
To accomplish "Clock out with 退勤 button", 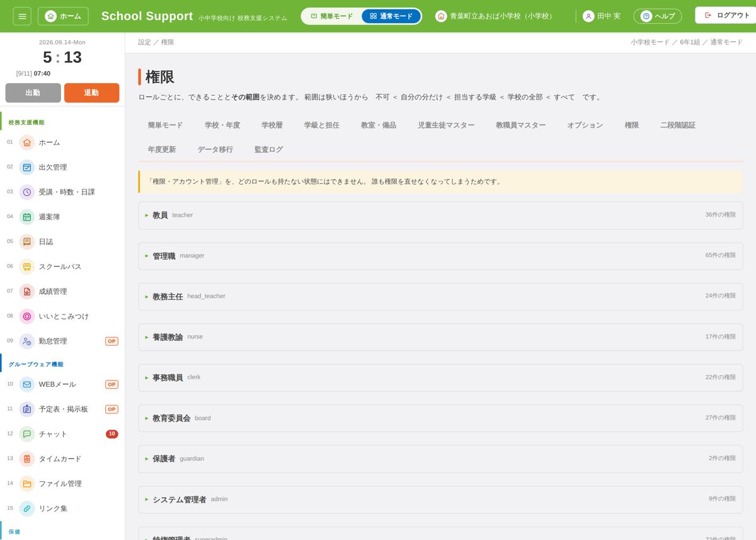I will click(x=91, y=93).
